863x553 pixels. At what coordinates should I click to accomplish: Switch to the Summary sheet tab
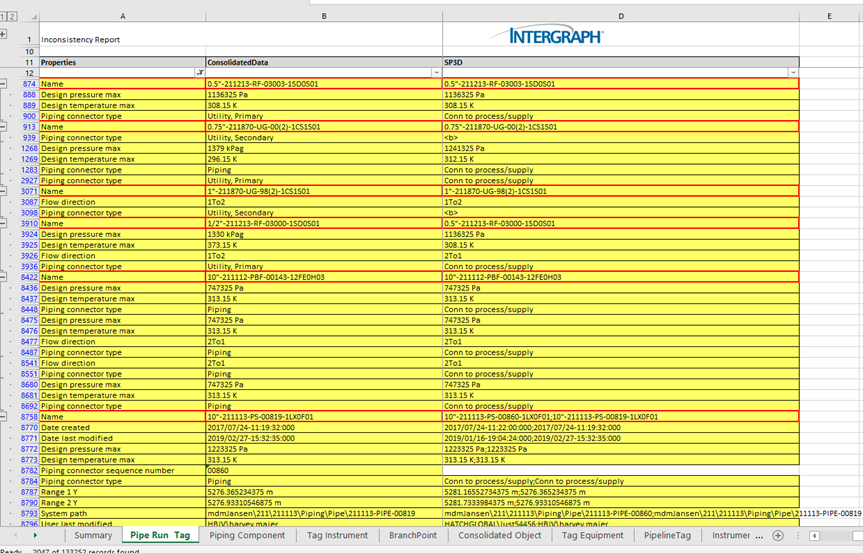[93, 536]
